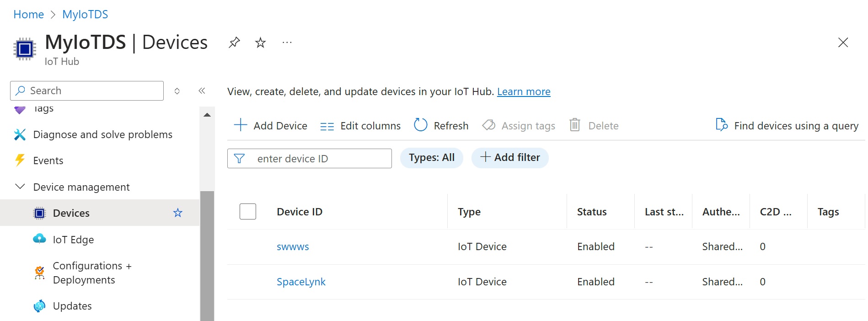Click IoT Device type in swwws row
Viewport: 868px width, 321px height.
coord(482,246)
